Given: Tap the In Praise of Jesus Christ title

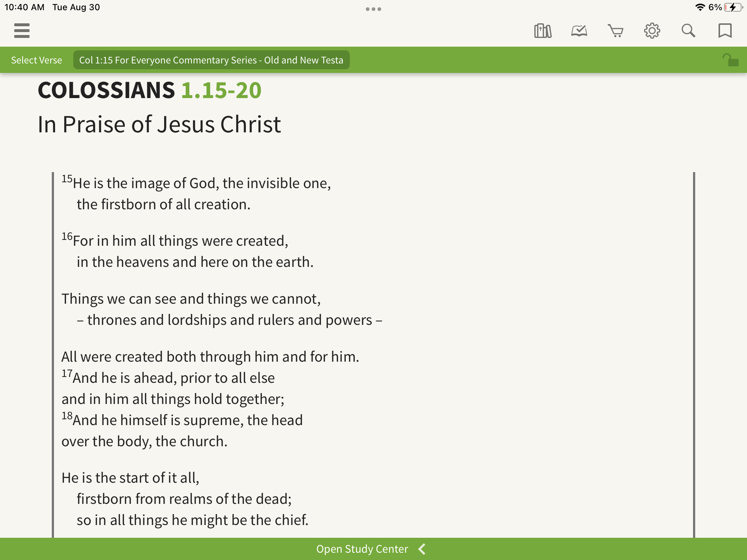Looking at the screenshot, I should pyautogui.click(x=159, y=124).
